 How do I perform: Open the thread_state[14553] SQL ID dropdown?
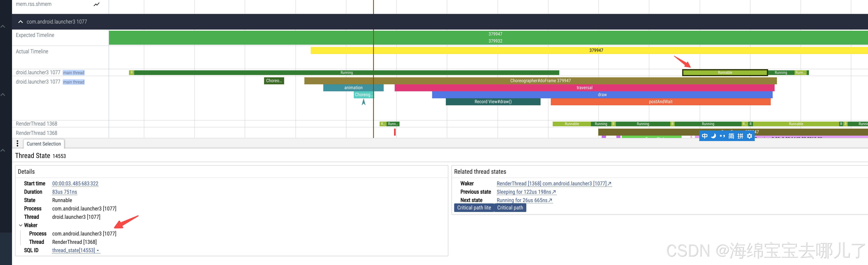click(x=76, y=250)
